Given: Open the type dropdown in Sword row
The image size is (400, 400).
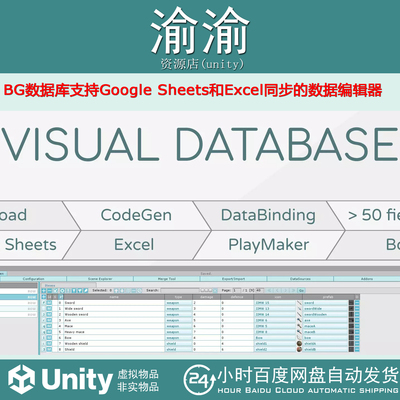Looking at the screenshot, I should pyautogui.click(x=178, y=303).
